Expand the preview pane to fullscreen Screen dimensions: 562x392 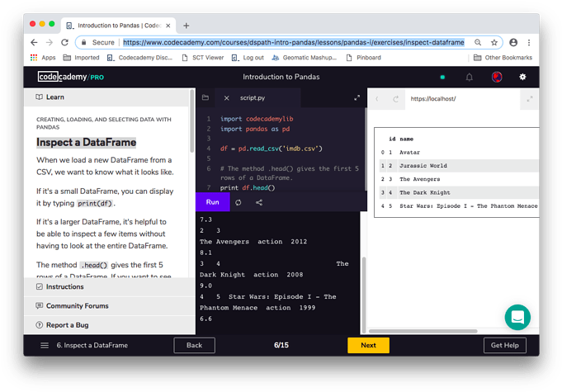530,99
